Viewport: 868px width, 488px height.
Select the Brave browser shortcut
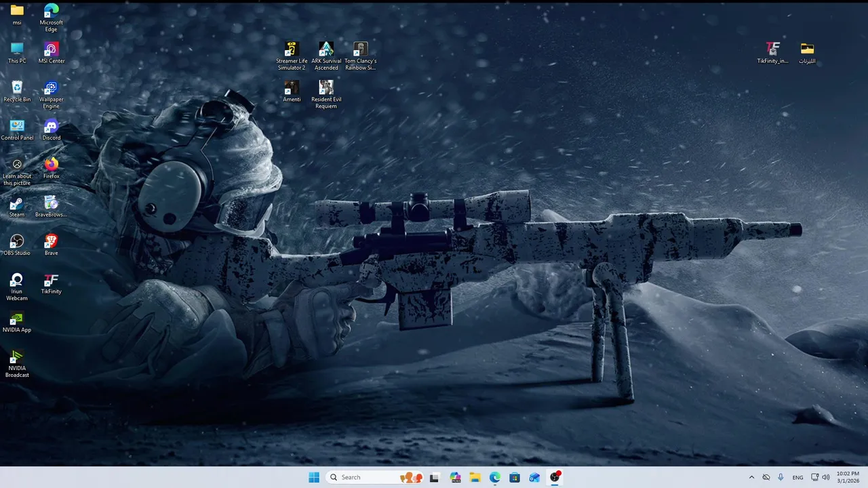tap(51, 245)
